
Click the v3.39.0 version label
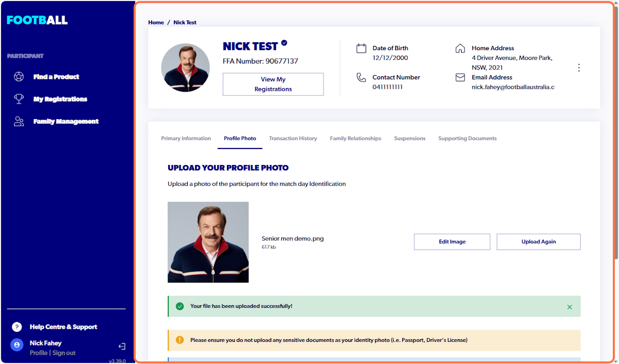pyautogui.click(x=117, y=361)
